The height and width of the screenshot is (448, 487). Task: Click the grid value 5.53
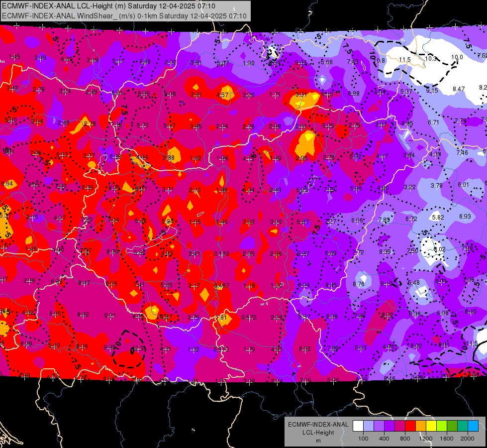click(x=360, y=347)
